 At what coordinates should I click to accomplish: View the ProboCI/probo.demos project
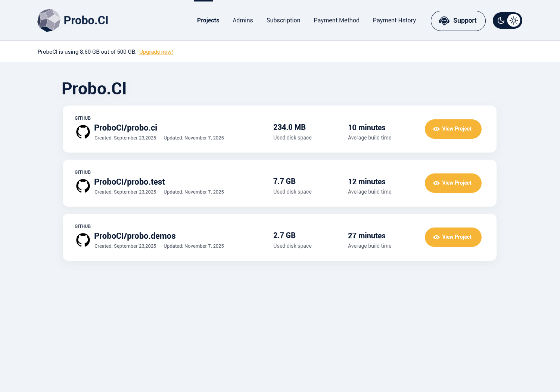pos(453,237)
